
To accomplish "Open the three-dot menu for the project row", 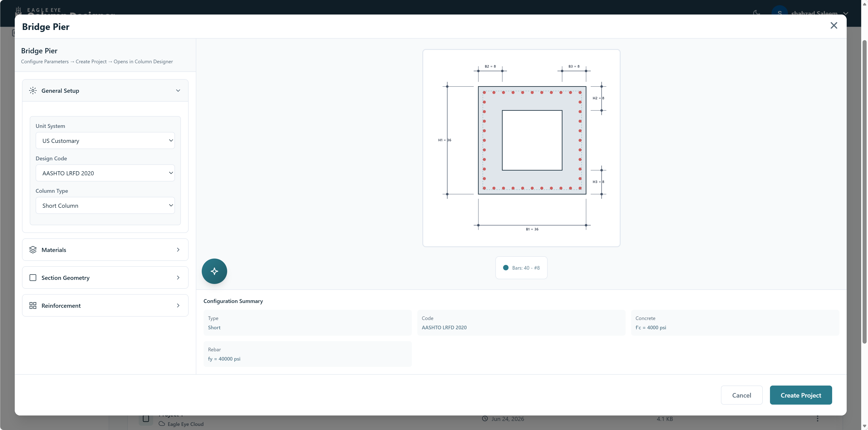I will pyautogui.click(x=817, y=419).
